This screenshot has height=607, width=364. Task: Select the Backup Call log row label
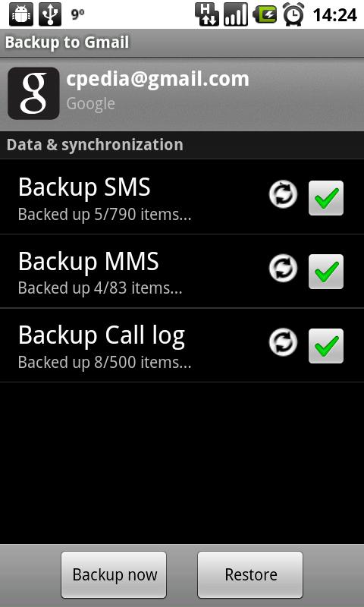pyautogui.click(x=102, y=335)
